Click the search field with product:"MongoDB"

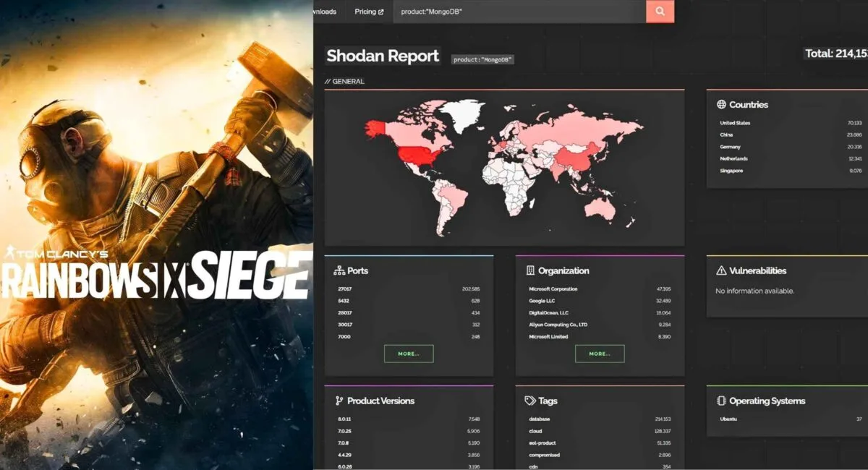[x=519, y=12]
